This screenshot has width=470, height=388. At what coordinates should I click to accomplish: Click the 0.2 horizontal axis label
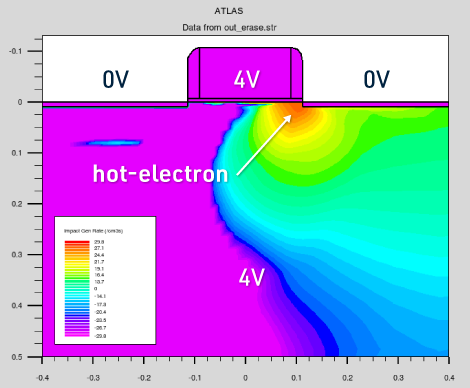348,378
